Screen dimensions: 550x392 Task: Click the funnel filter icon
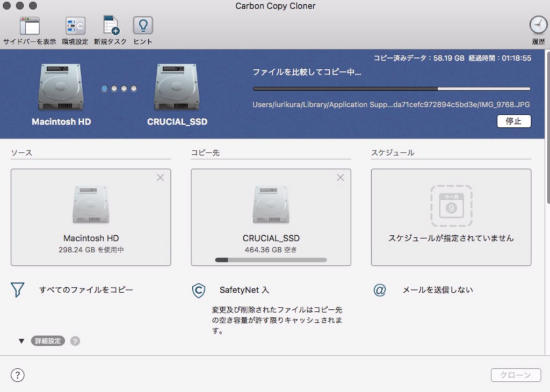(x=18, y=290)
